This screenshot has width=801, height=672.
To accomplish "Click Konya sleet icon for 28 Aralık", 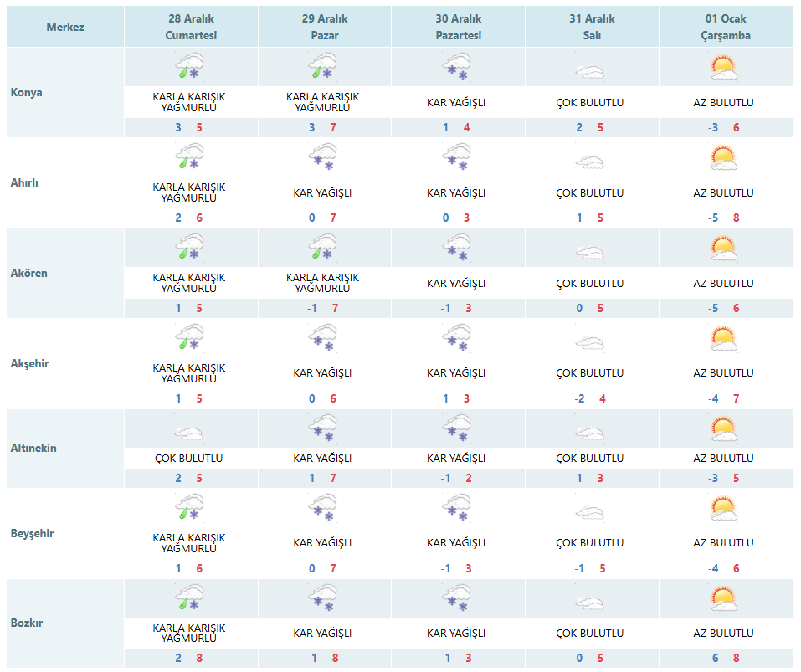I will click(189, 66).
